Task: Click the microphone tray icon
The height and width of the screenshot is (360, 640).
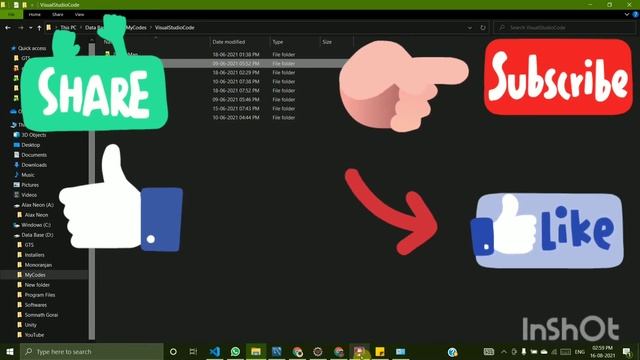Action: pos(524,351)
